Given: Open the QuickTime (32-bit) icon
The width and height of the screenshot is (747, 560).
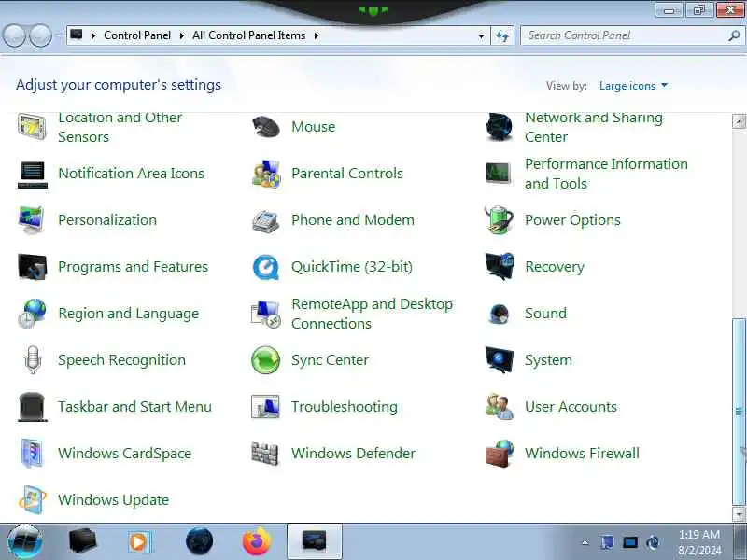Looking at the screenshot, I should click(265, 267).
